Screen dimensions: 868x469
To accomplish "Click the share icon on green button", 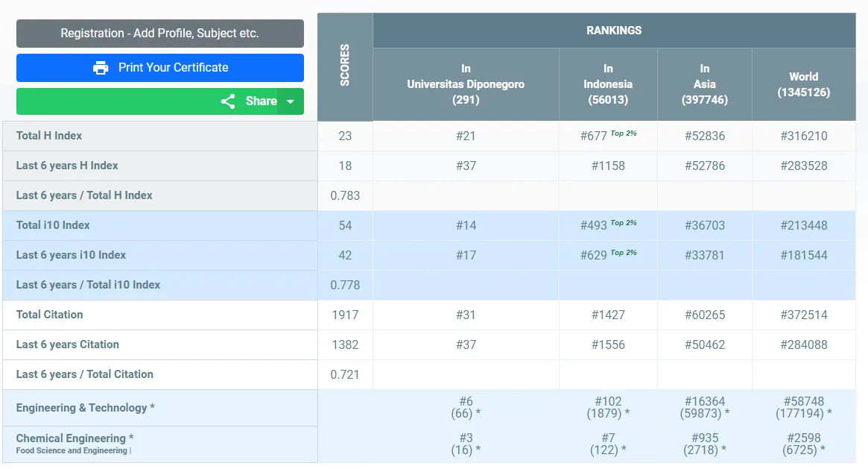I will [228, 101].
